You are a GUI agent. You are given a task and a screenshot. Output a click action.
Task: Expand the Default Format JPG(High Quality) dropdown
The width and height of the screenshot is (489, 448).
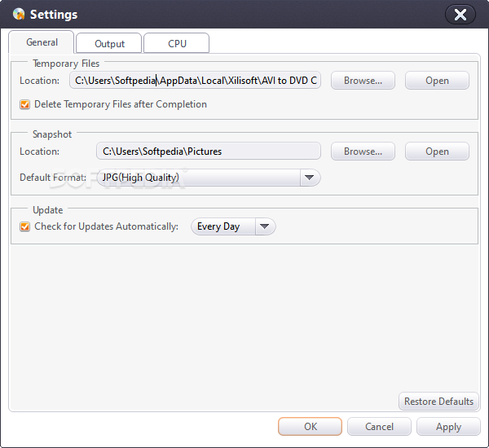pyautogui.click(x=209, y=178)
